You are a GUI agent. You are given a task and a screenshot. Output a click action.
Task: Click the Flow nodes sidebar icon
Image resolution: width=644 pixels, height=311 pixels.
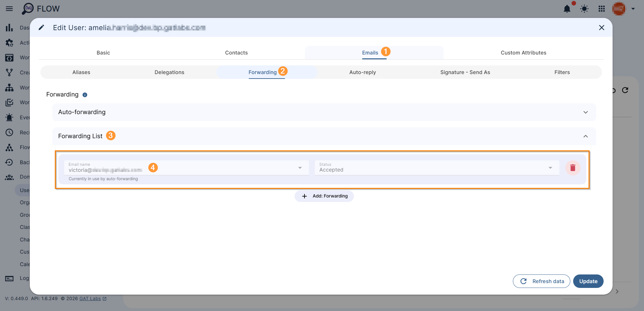(x=9, y=147)
